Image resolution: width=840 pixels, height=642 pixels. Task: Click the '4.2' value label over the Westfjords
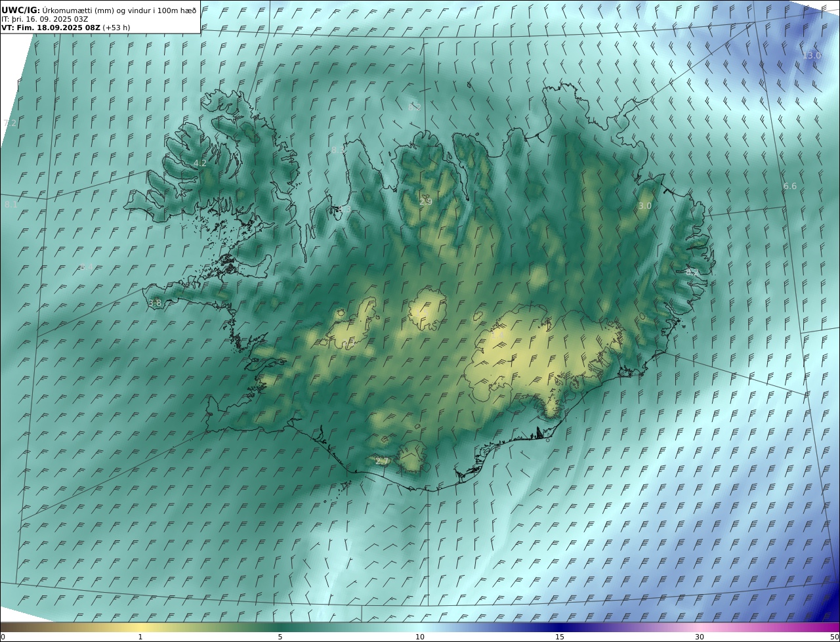pyautogui.click(x=200, y=163)
